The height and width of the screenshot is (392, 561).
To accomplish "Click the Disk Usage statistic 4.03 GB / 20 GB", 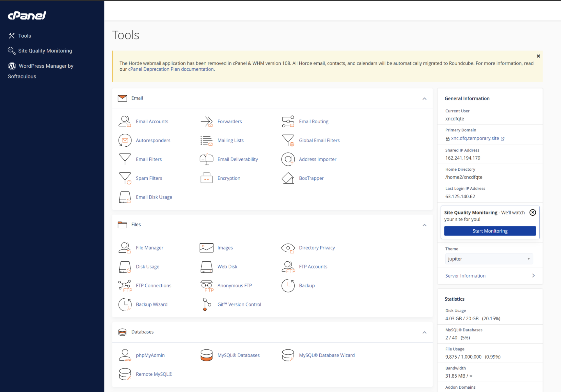I will point(462,319).
